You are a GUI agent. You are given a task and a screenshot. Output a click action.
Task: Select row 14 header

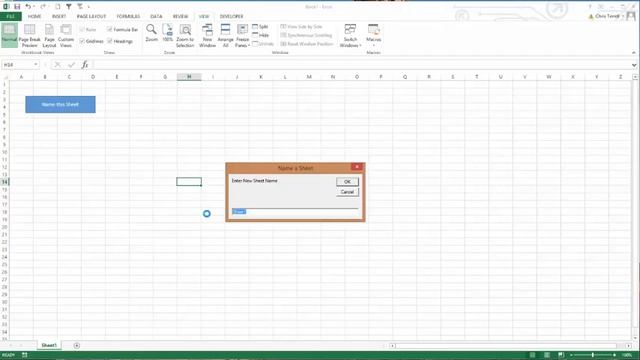[x=4, y=182]
